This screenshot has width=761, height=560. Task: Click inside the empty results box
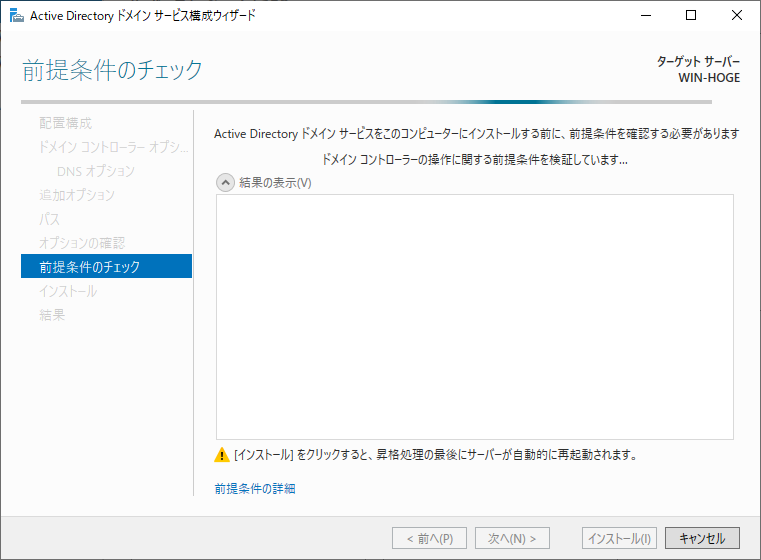click(475, 317)
